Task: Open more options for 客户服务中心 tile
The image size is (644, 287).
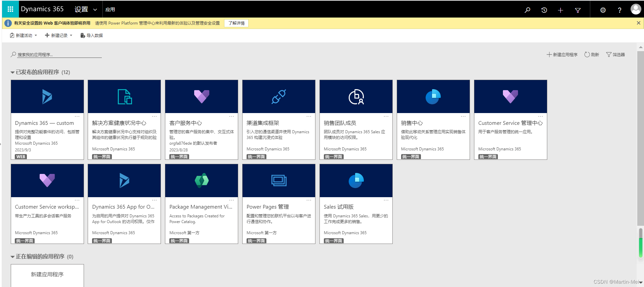Action: (232, 116)
